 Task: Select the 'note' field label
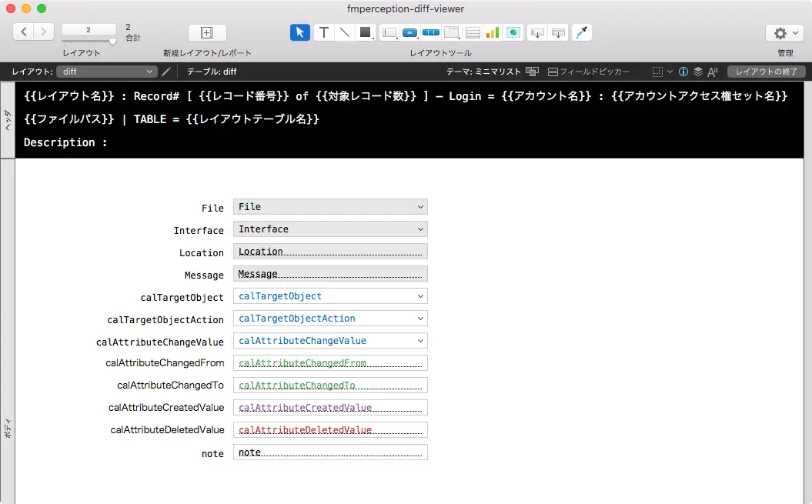[x=213, y=453]
